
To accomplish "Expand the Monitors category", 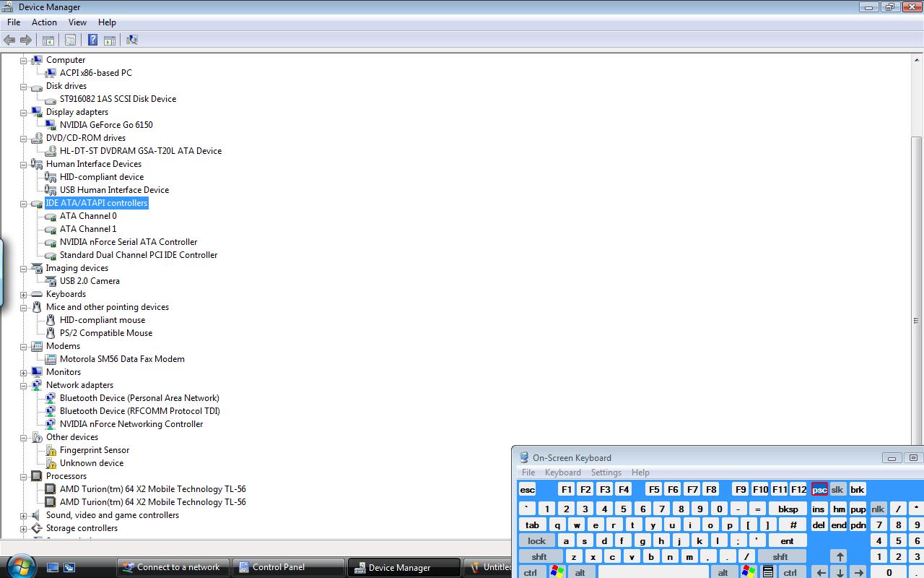I will tap(23, 372).
